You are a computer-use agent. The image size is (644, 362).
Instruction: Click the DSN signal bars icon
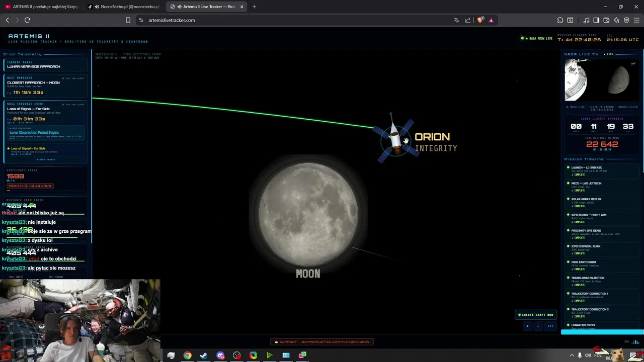click(x=635, y=342)
